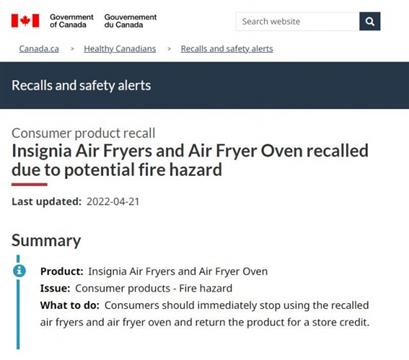Image resolution: width=409 pixels, height=360 pixels.
Task: Open the Canada.ca breadcrumb link
Action: tap(39, 49)
